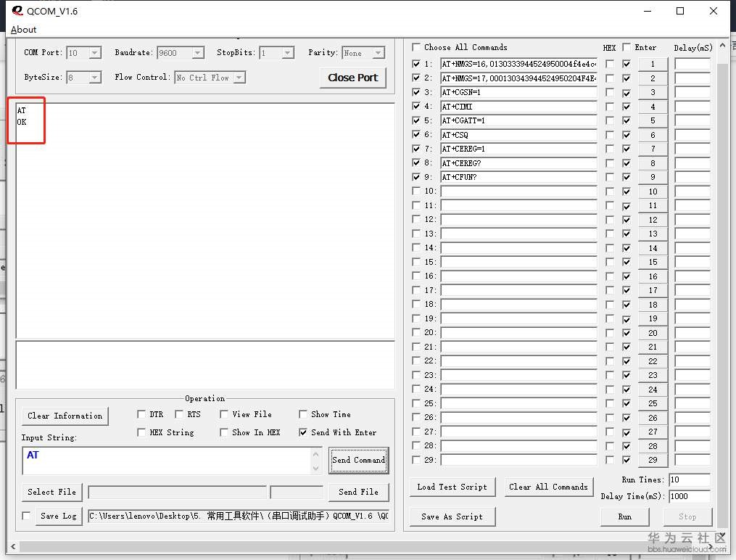Enable the Show In HEX checkbox
This screenshot has height=560, width=736.
224,432
